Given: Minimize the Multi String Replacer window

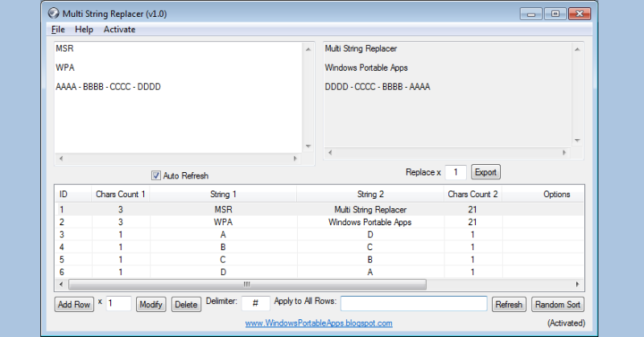Looking at the screenshot, I should click(x=531, y=14).
